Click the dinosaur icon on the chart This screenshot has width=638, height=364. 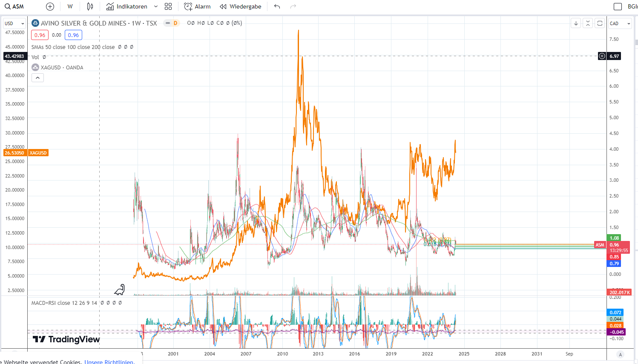[x=120, y=289]
